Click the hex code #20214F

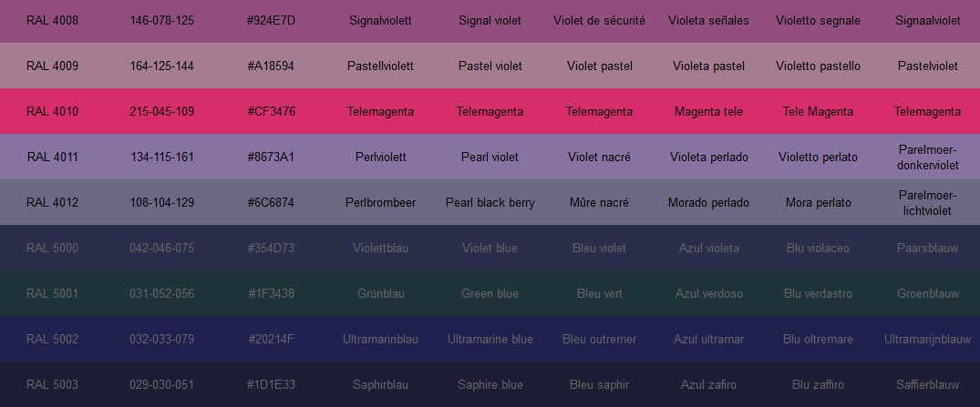[x=271, y=339]
